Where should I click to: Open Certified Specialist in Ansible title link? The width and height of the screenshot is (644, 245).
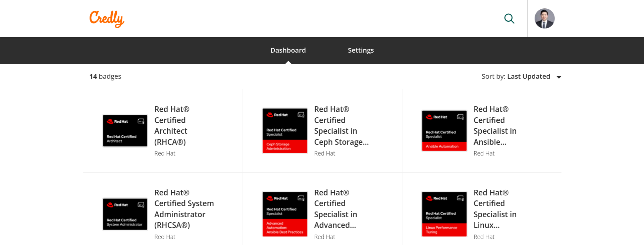[x=495, y=126]
